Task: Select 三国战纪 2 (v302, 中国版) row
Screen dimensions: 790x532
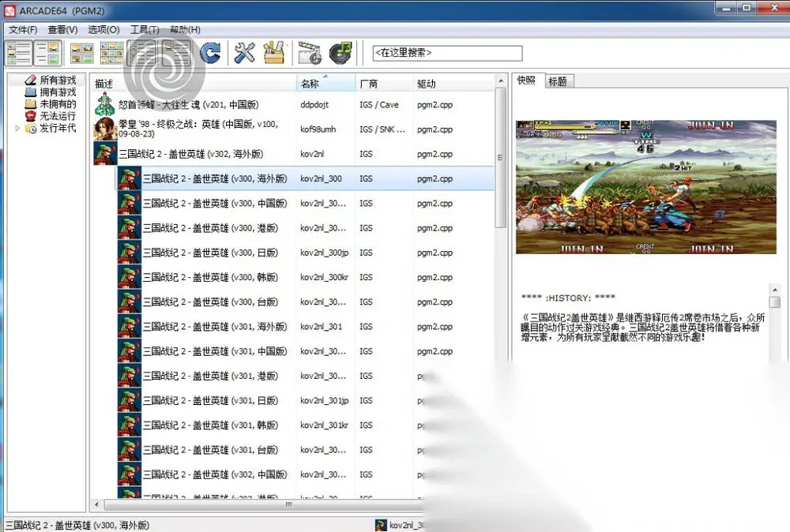Action: [x=306, y=474]
